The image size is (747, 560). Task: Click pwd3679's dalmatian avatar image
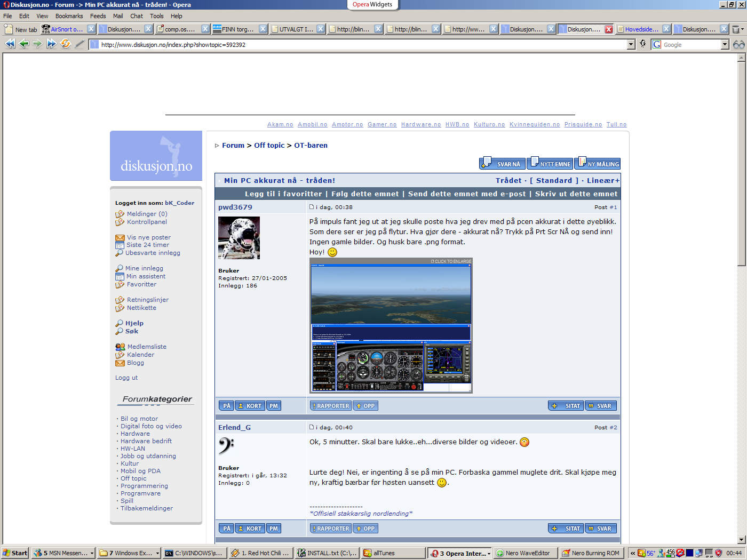click(x=239, y=238)
